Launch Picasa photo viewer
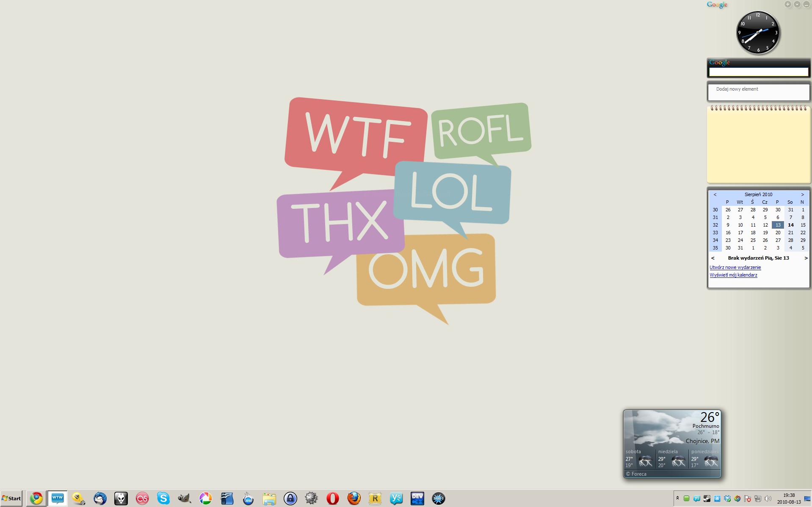 tap(206, 499)
